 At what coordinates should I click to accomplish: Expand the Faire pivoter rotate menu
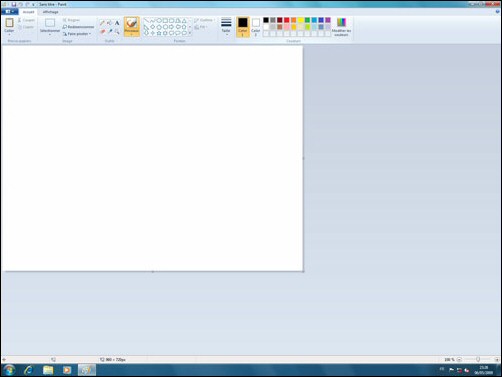(77, 34)
